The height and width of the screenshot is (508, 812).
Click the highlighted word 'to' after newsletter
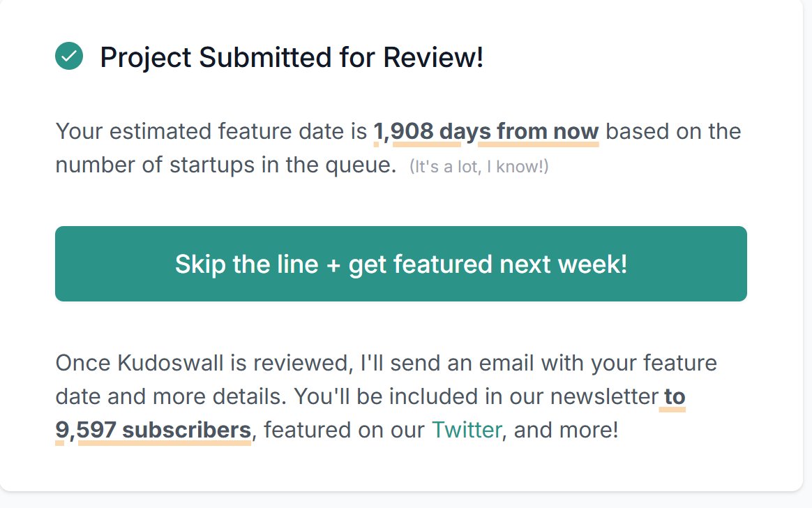pos(675,396)
